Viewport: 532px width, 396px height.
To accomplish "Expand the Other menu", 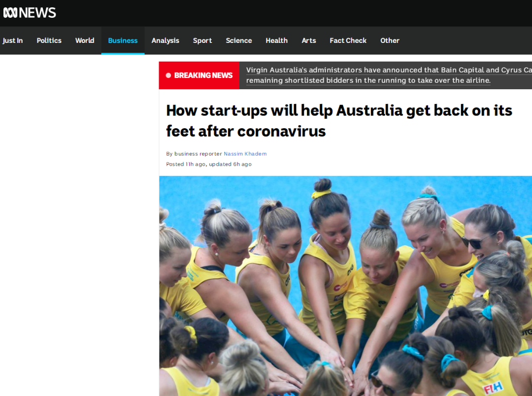I will [x=390, y=40].
